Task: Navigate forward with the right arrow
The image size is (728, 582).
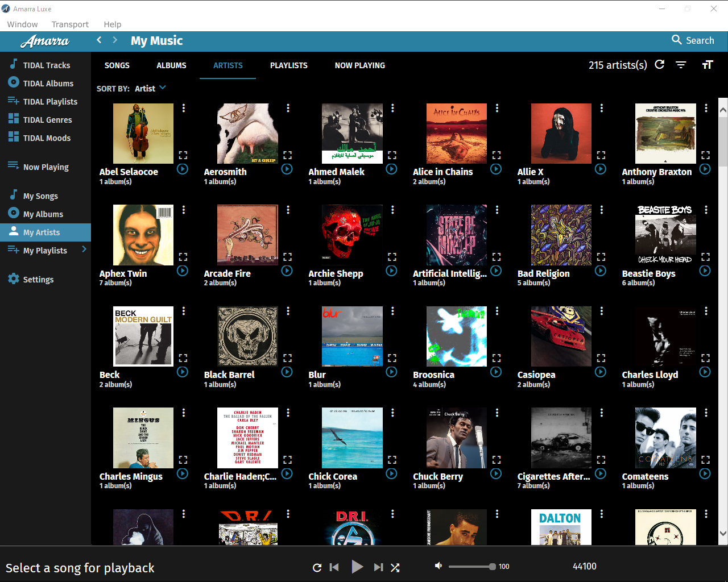Action: pos(115,40)
